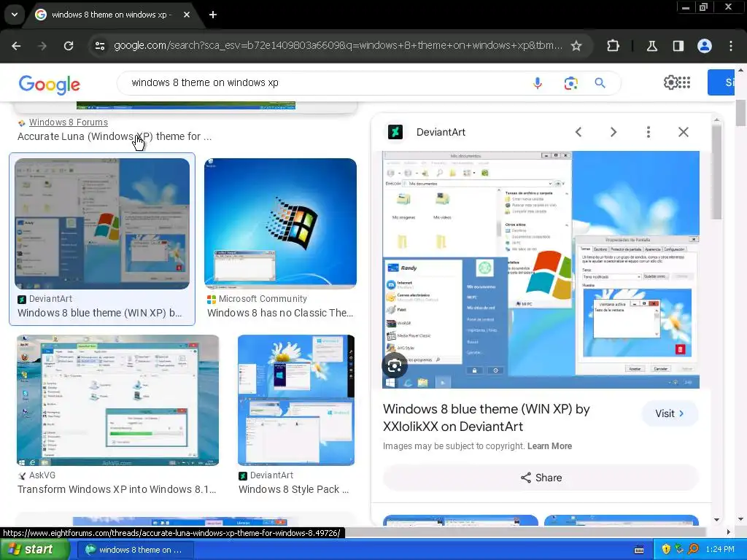
Task: Open DeviantArt logo in preview header
Action: 395,132
